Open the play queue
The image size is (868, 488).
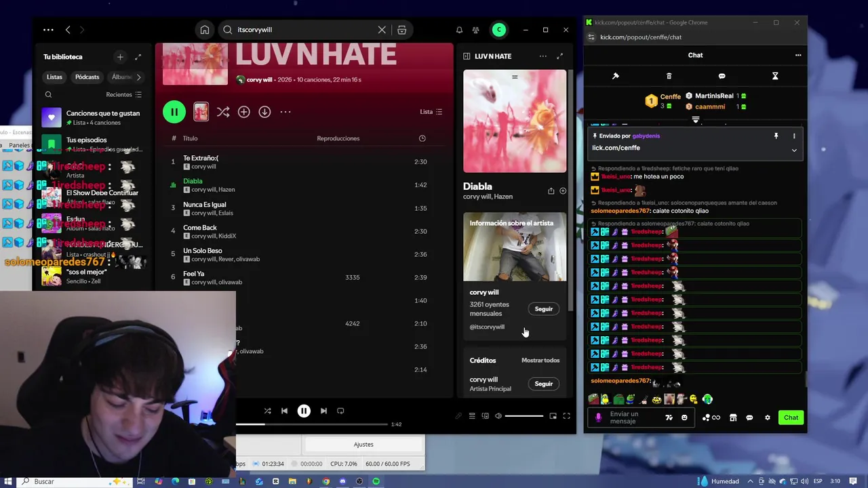click(472, 416)
